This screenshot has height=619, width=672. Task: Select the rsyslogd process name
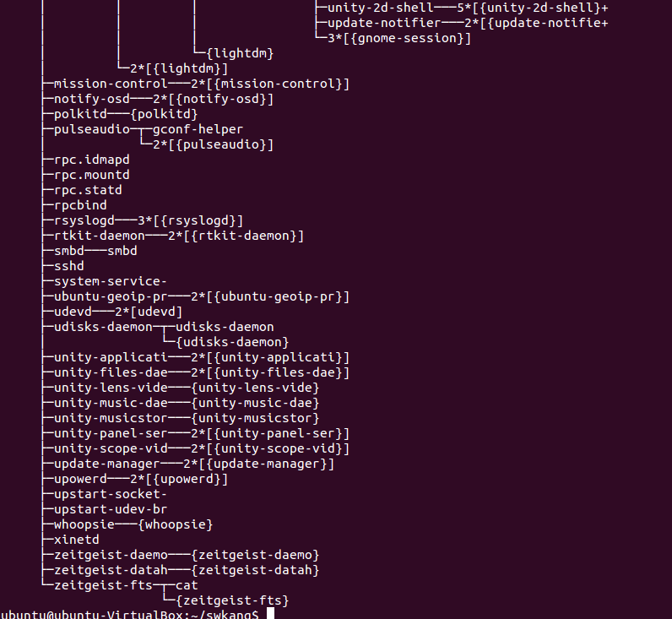click(84, 220)
